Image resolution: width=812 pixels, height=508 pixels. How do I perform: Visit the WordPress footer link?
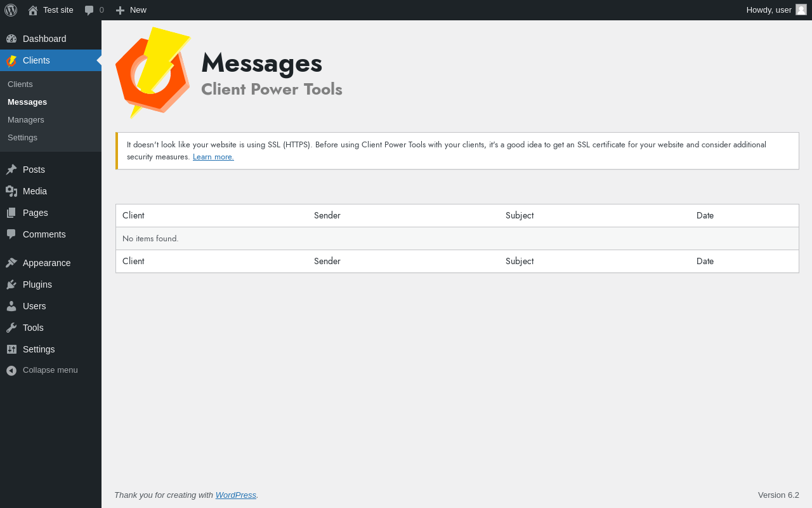point(236,495)
